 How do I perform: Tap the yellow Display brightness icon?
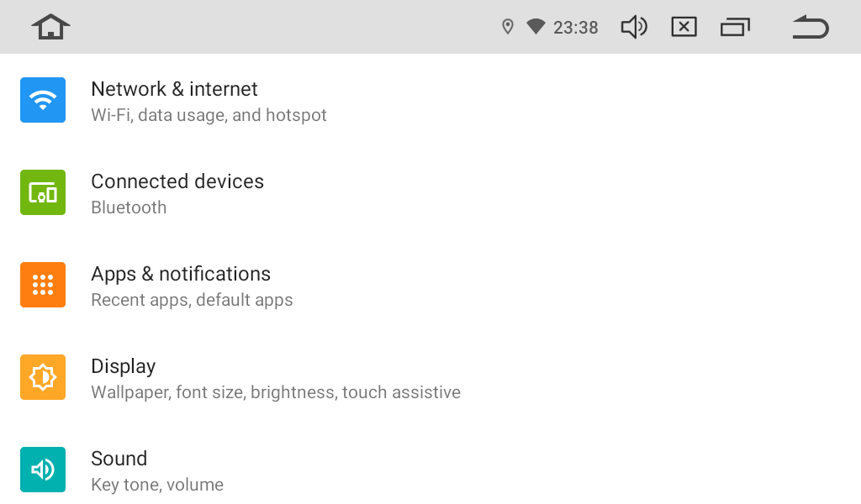click(x=43, y=377)
